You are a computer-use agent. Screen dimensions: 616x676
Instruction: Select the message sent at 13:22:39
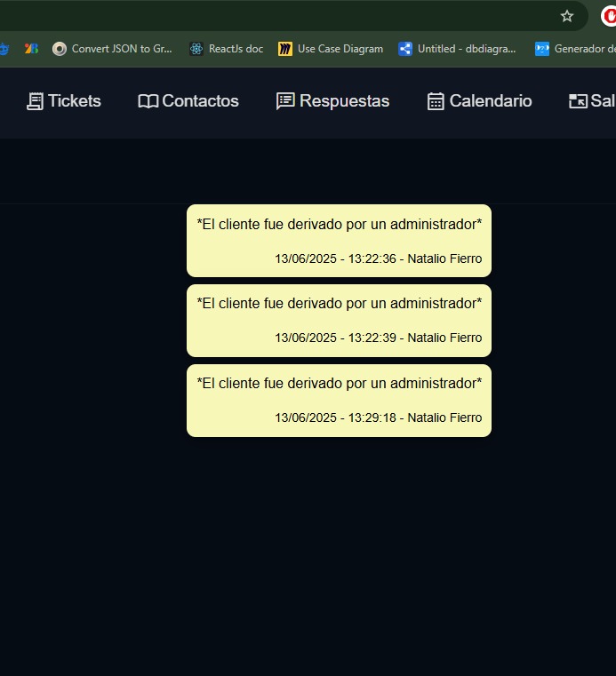click(339, 321)
